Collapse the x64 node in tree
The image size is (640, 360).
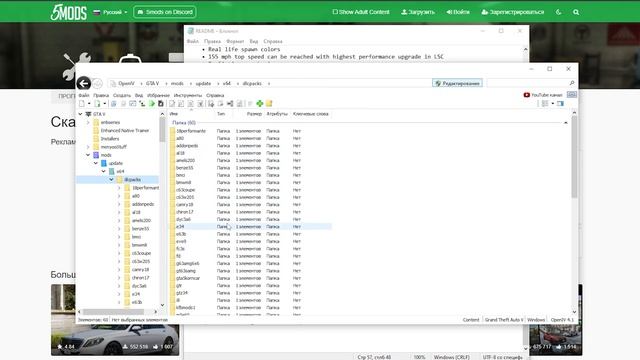(104, 171)
